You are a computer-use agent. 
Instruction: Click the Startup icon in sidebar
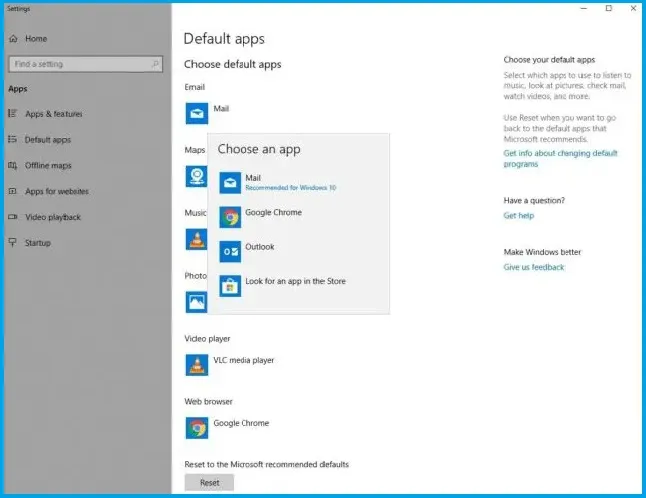tap(13, 243)
